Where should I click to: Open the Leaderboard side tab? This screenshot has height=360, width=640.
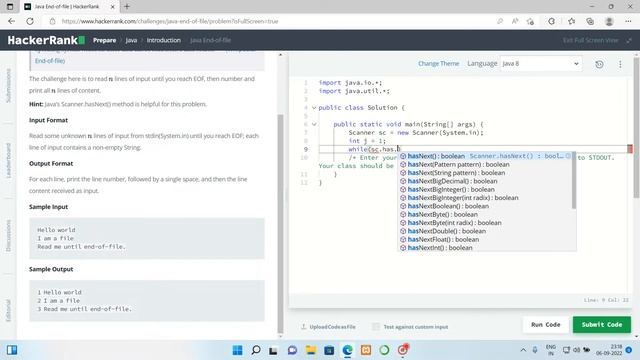8,160
